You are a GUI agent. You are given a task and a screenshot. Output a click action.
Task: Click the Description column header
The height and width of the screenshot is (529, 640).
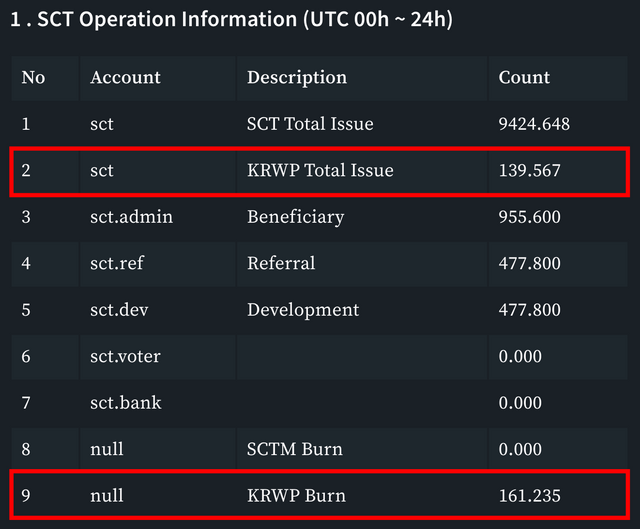[297, 78]
